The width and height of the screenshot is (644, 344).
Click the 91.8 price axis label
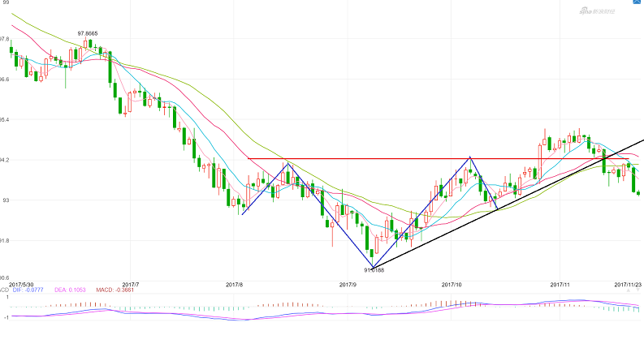[x=5, y=240]
